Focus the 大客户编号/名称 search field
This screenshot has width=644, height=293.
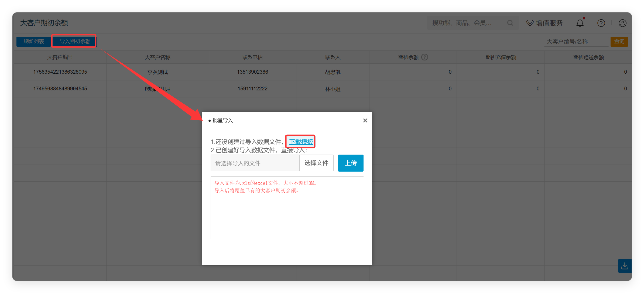click(x=576, y=42)
